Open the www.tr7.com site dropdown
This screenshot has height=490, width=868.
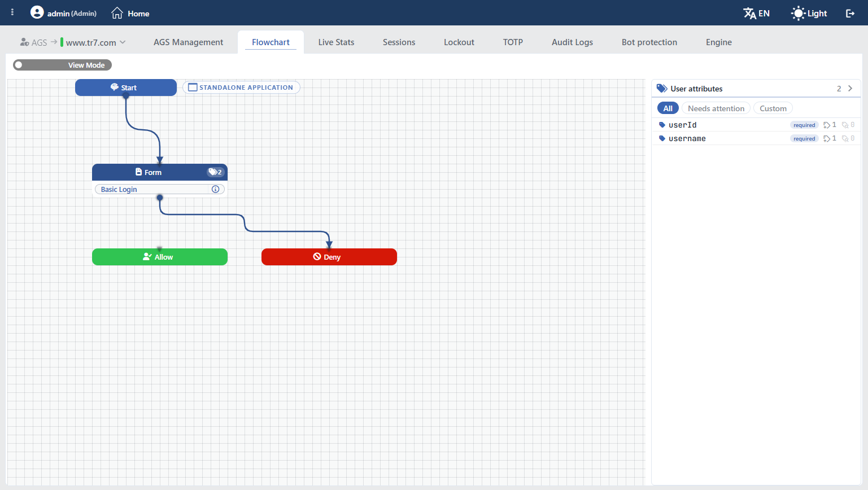(x=94, y=42)
